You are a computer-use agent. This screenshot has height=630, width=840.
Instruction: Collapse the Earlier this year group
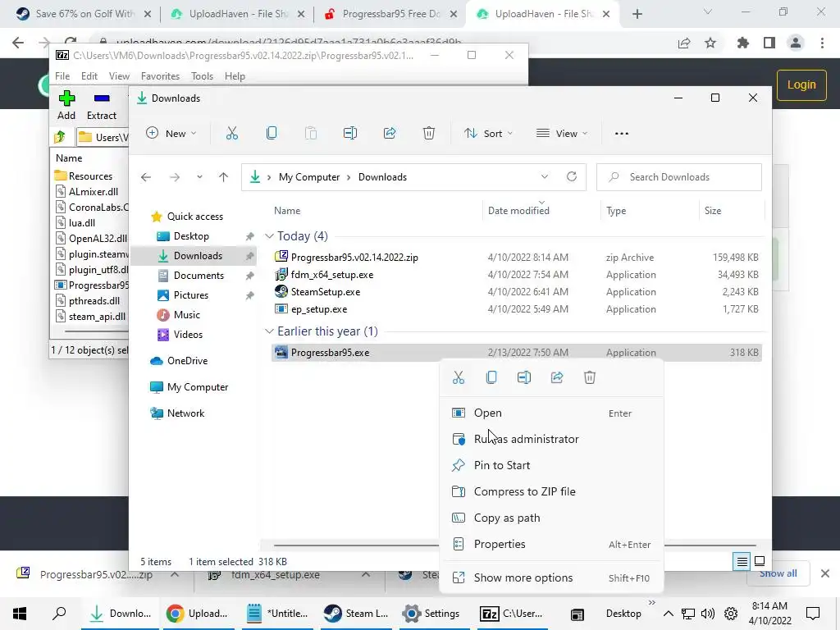269,331
